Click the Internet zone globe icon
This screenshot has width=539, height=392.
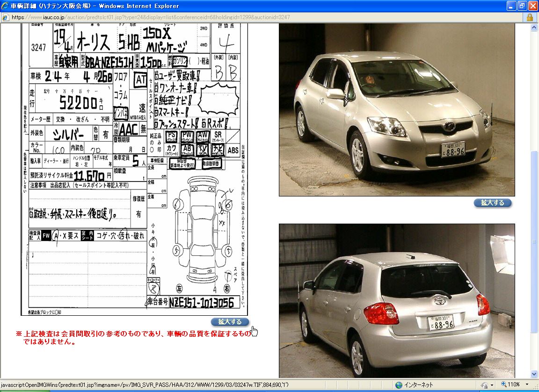click(399, 385)
